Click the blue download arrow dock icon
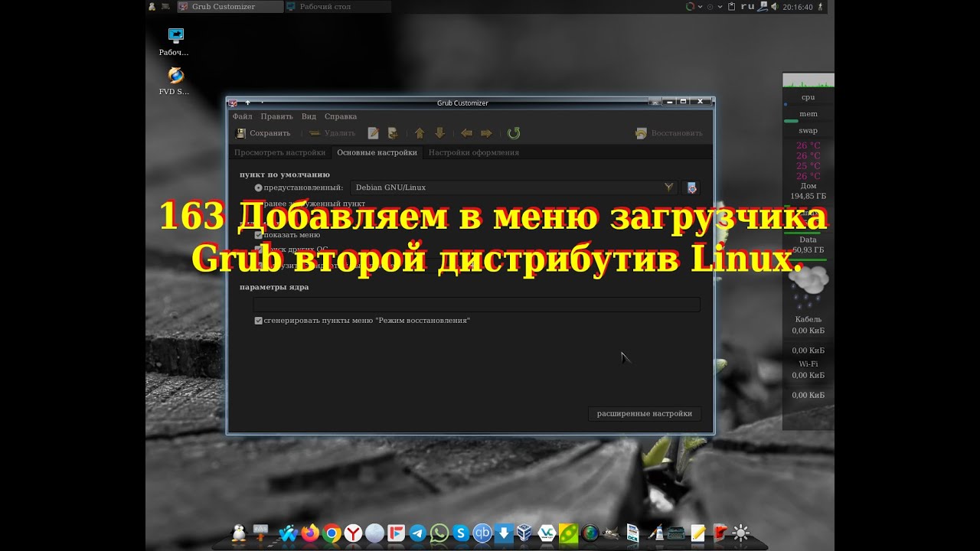 (504, 533)
